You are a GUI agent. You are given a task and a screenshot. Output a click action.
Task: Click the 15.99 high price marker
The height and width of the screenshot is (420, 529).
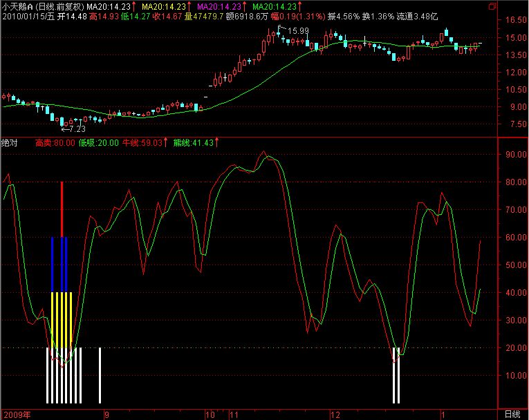pos(298,30)
